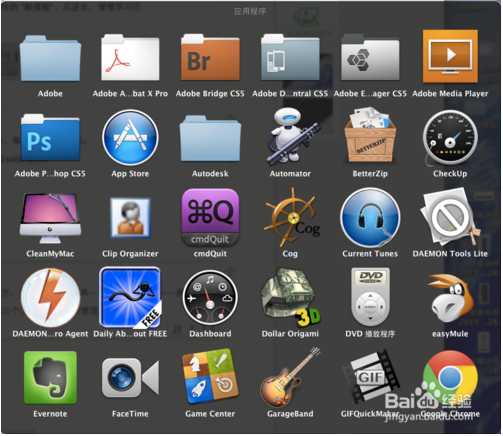Launch GarageBand
This screenshot has width=503, height=436.
click(290, 377)
